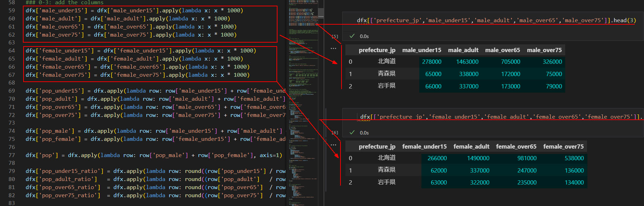Select line number 79 in the gutter

pos(12,171)
